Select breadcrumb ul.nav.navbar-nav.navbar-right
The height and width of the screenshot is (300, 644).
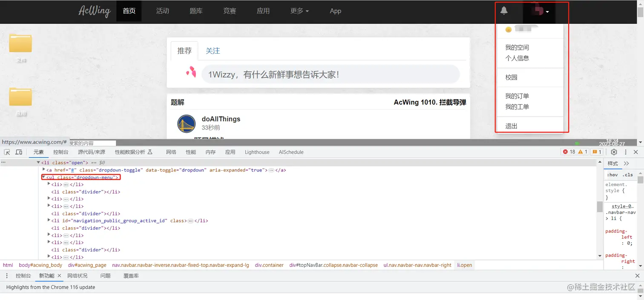coord(417,265)
